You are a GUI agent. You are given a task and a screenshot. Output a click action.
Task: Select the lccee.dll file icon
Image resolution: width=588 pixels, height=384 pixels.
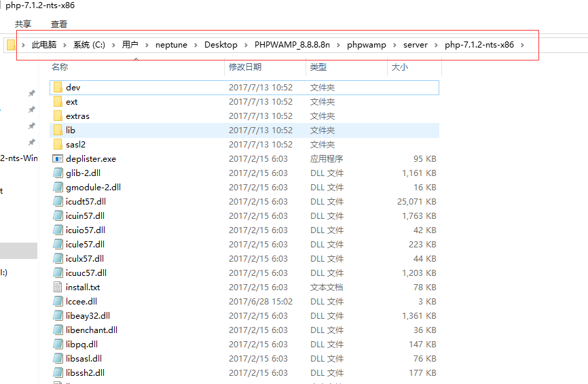coord(58,301)
